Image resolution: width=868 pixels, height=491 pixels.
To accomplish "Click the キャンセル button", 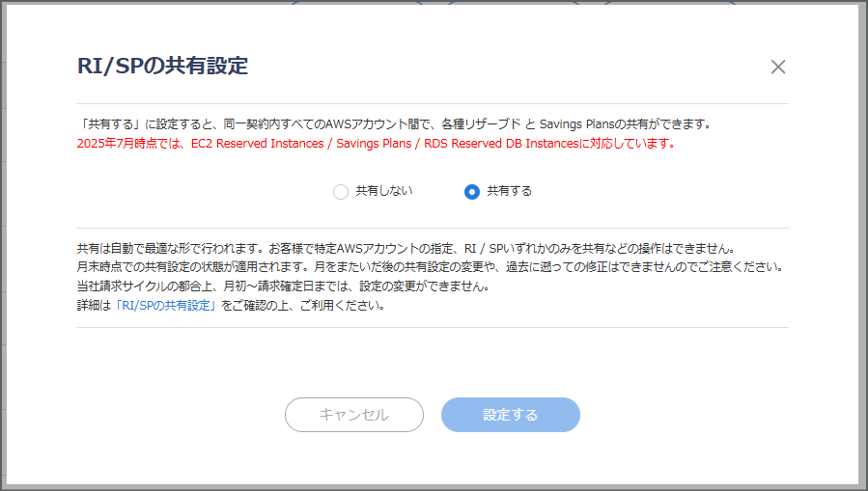I will point(354,415).
